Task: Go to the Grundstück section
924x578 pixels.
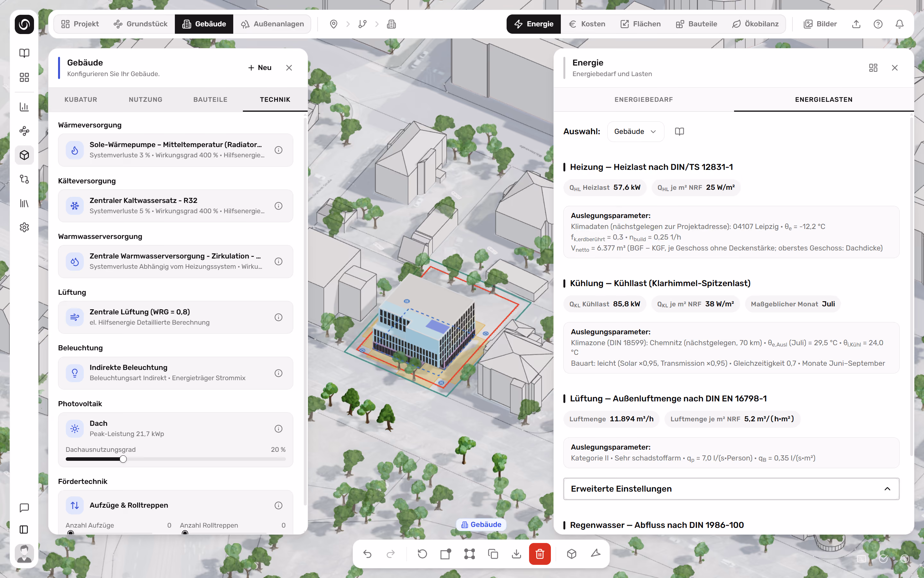Action: (141, 24)
